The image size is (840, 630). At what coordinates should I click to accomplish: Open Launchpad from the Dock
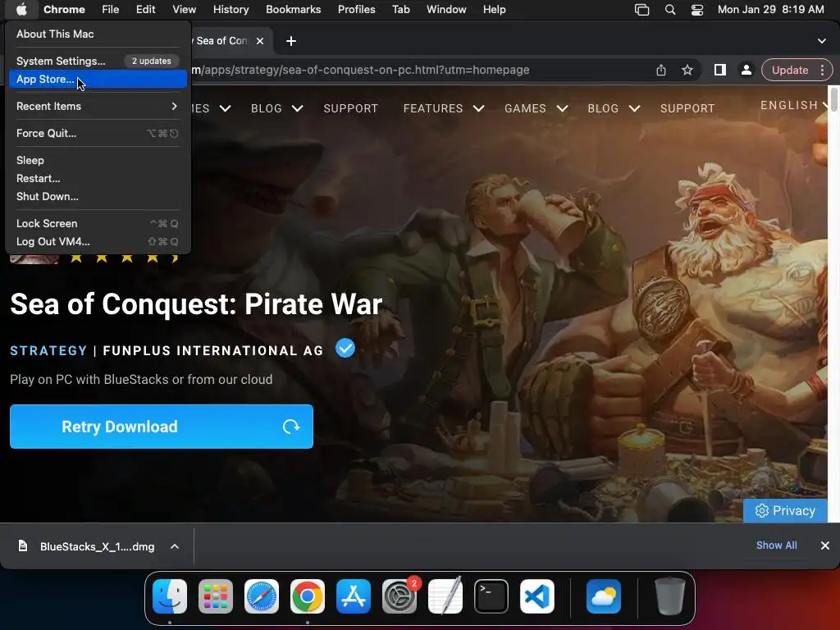tap(216, 596)
